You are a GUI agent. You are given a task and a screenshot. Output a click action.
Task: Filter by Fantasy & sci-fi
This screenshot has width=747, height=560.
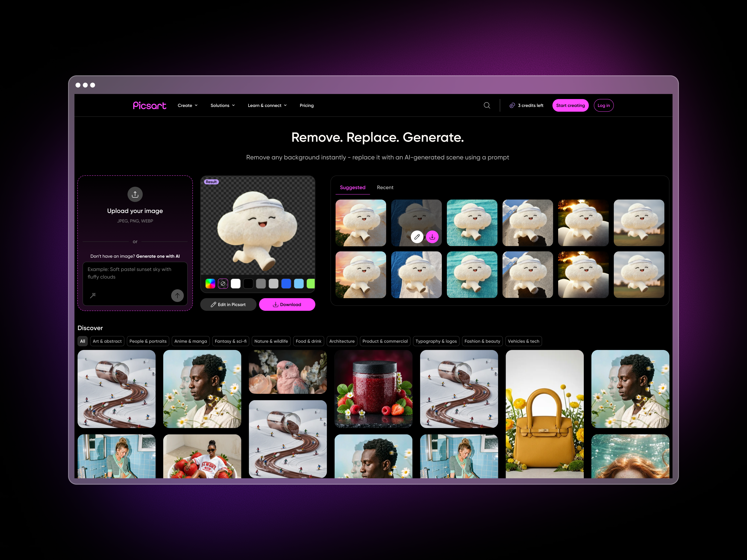coord(231,341)
